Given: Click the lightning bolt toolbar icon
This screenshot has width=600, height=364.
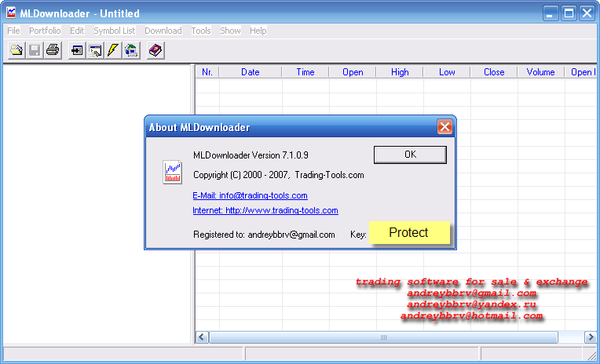Looking at the screenshot, I should [113, 50].
